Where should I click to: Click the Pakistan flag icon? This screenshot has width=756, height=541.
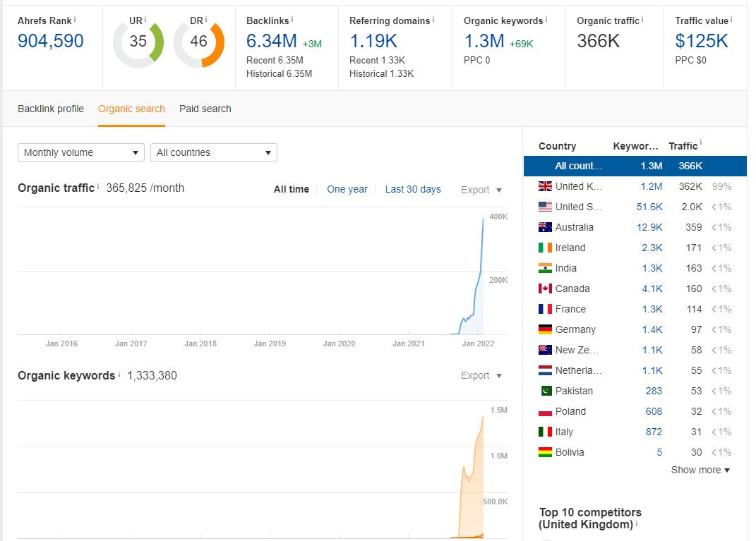(x=545, y=391)
